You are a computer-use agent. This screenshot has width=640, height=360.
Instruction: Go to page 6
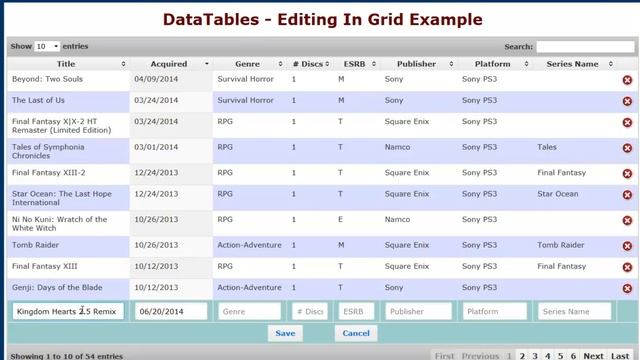[573, 356]
